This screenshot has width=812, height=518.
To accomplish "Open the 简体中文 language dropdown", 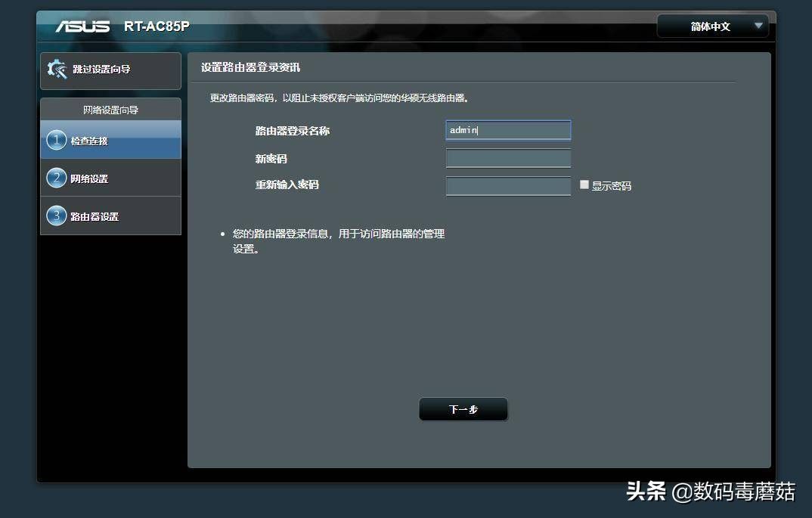I will tap(712, 26).
